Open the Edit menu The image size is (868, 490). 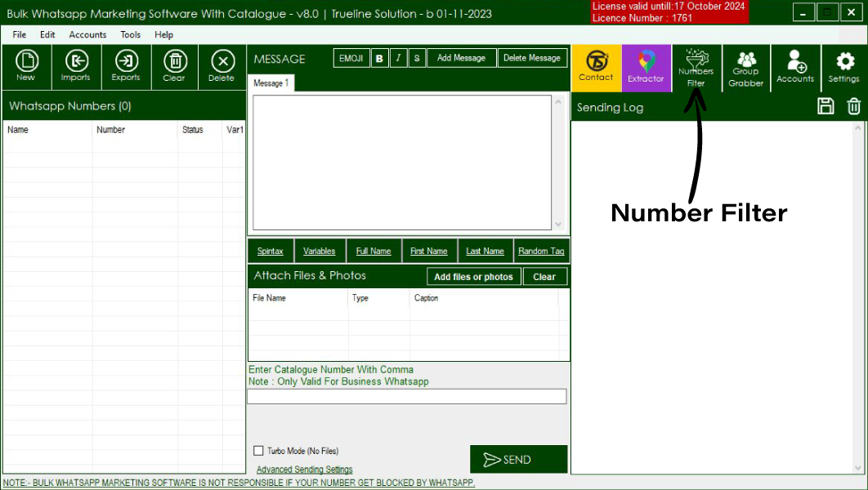click(47, 34)
